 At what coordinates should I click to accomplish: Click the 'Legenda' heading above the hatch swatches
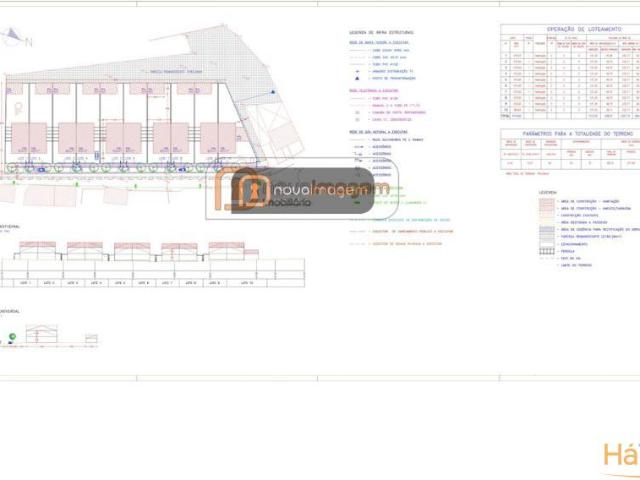tap(548, 192)
